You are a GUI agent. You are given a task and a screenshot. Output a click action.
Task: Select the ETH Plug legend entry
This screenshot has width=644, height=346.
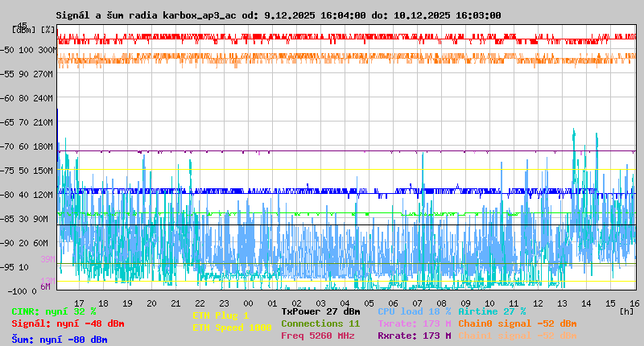[x=221, y=315]
